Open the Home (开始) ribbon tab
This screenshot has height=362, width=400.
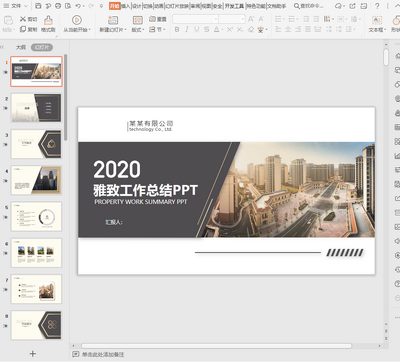coord(115,6)
